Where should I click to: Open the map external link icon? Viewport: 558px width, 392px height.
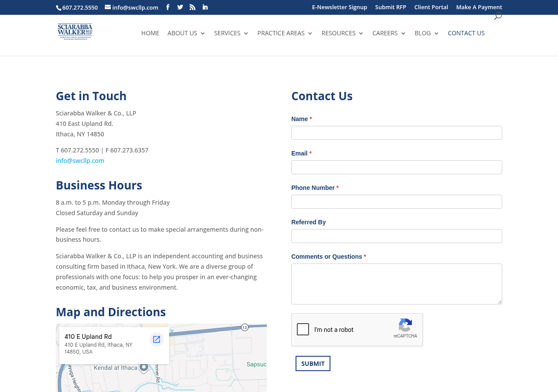[x=156, y=339]
